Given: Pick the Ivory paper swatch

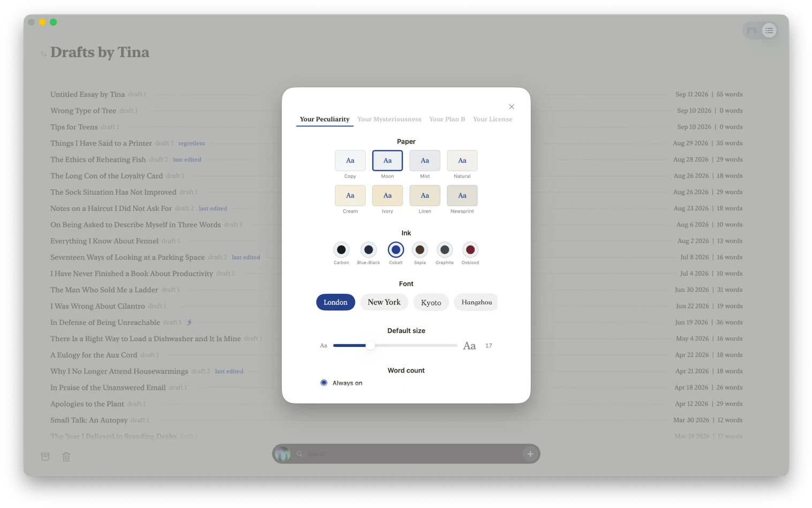Looking at the screenshot, I should tap(388, 195).
